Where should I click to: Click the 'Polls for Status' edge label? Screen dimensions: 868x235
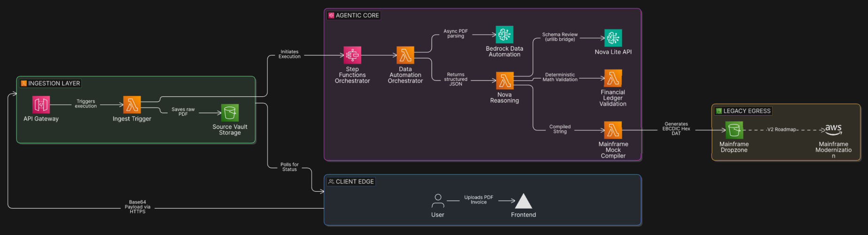tap(289, 167)
